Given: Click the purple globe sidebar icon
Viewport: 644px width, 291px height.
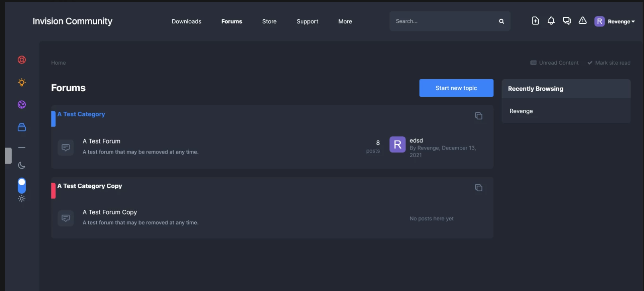Looking at the screenshot, I should pos(22,105).
